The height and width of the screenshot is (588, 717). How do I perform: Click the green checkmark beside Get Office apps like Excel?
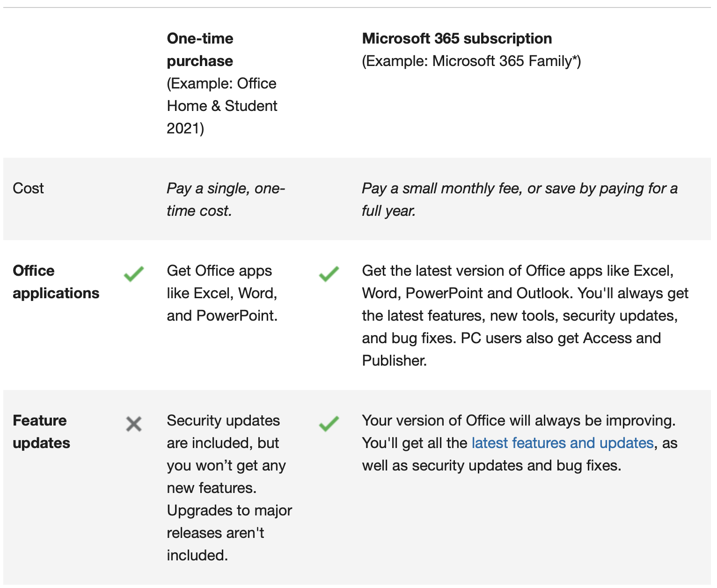coord(134,274)
